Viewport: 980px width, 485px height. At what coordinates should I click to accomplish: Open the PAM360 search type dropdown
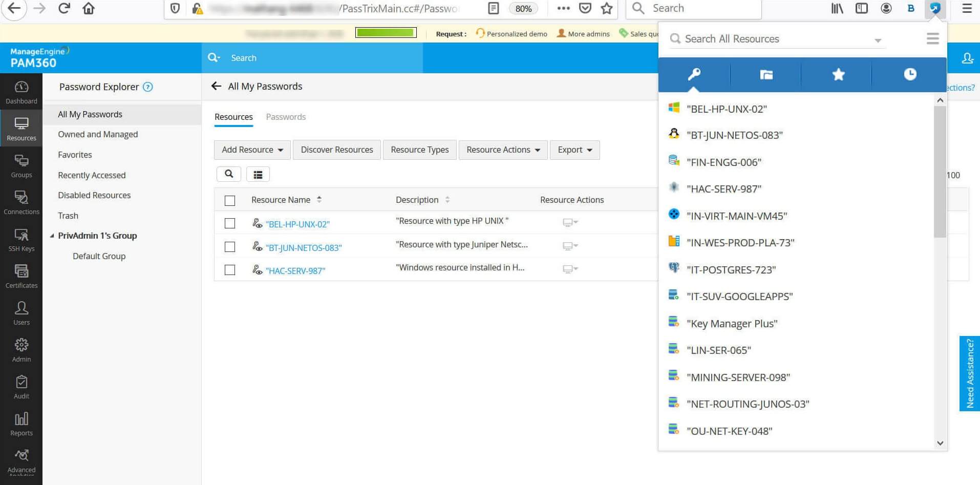point(214,58)
